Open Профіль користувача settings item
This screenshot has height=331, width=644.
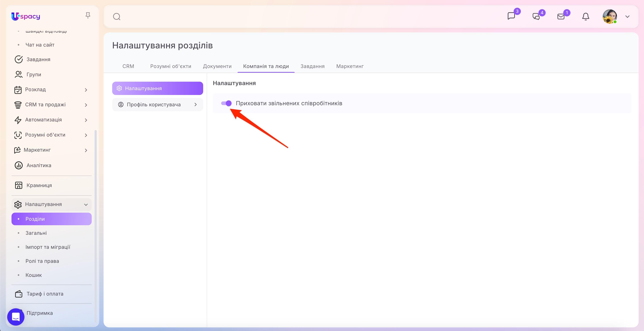point(157,105)
